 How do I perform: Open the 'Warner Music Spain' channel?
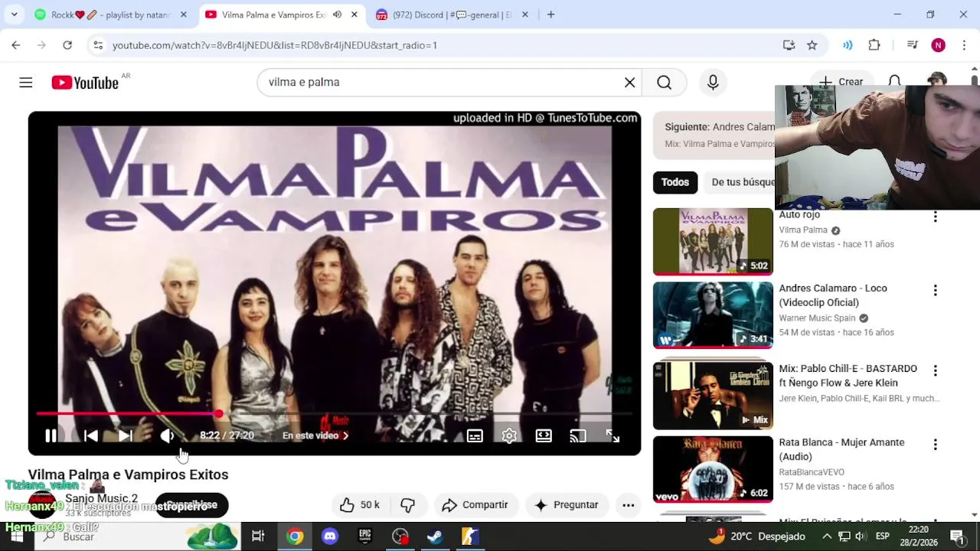(x=817, y=318)
